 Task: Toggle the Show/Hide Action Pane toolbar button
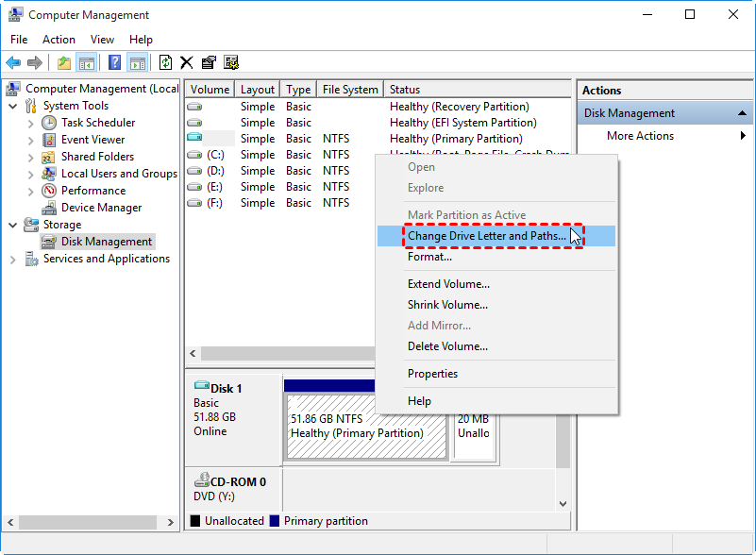click(x=137, y=63)
